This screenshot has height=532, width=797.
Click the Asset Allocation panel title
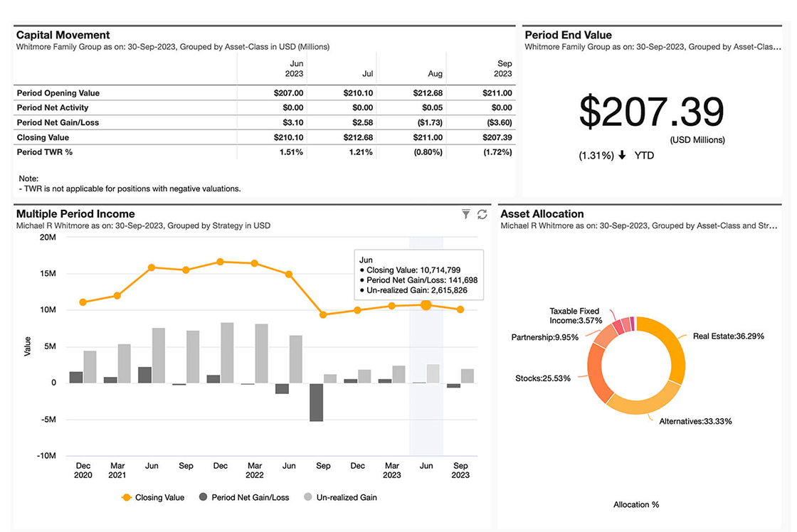coord(542,213)
